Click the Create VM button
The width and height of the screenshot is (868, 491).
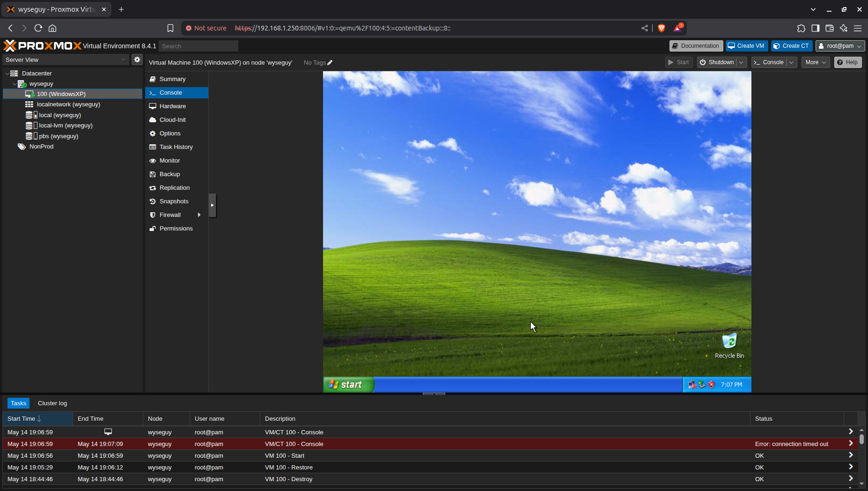coord(746,46)
